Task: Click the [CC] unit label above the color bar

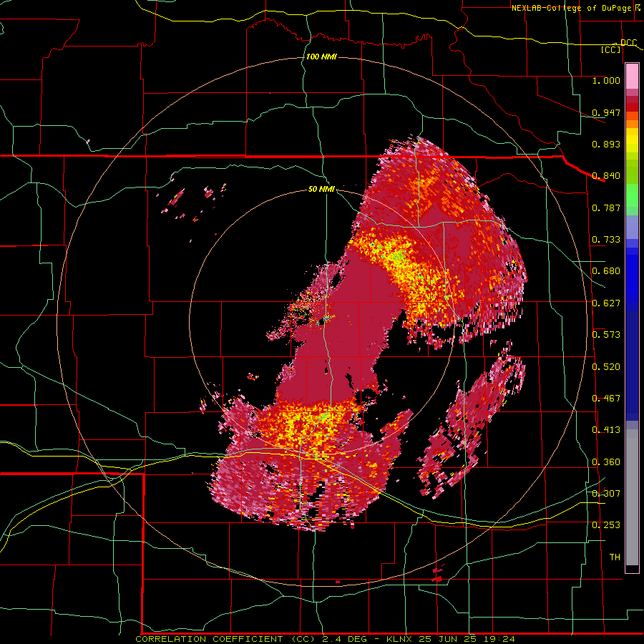Action: coord(611,49)
